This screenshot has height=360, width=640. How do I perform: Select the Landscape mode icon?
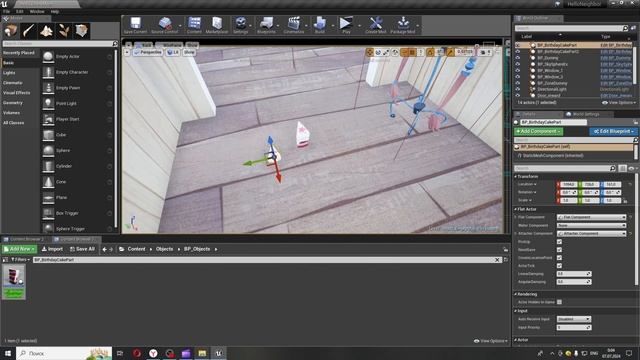coord(46,31)
